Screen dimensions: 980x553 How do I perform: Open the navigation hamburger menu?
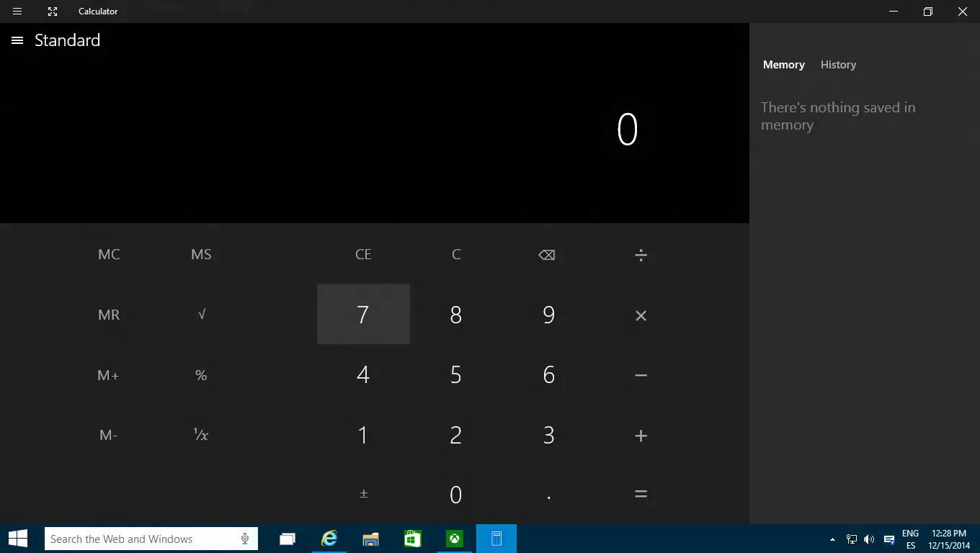click(x=17, y=40)
